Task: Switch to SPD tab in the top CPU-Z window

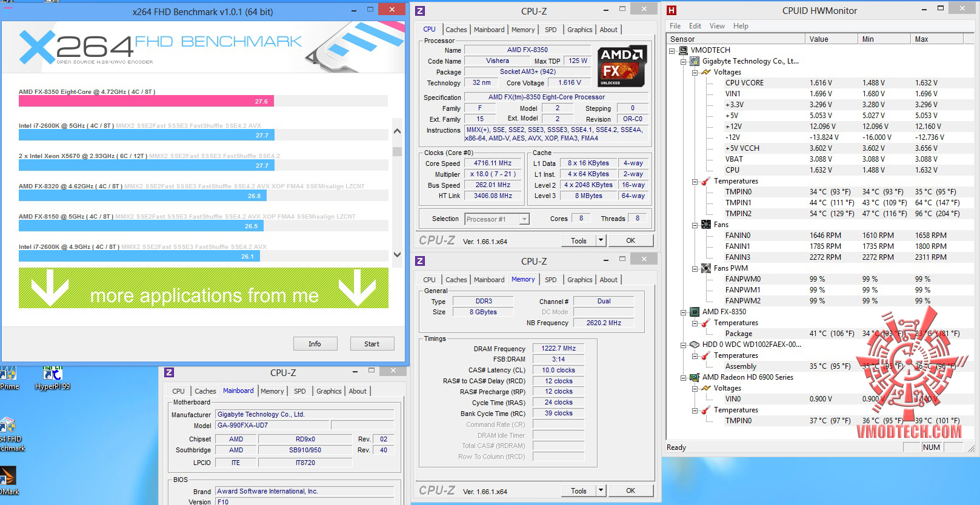Action: tap(550, 30)
